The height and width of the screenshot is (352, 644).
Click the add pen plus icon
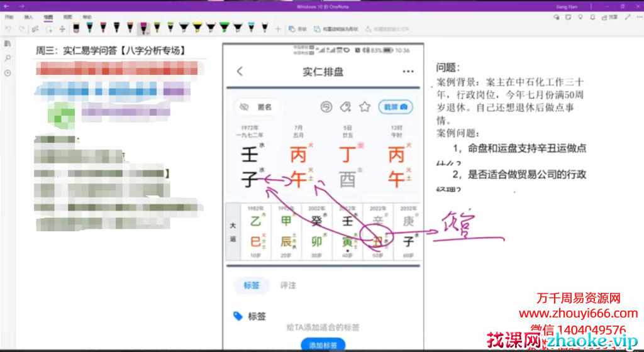pos(278,28)
